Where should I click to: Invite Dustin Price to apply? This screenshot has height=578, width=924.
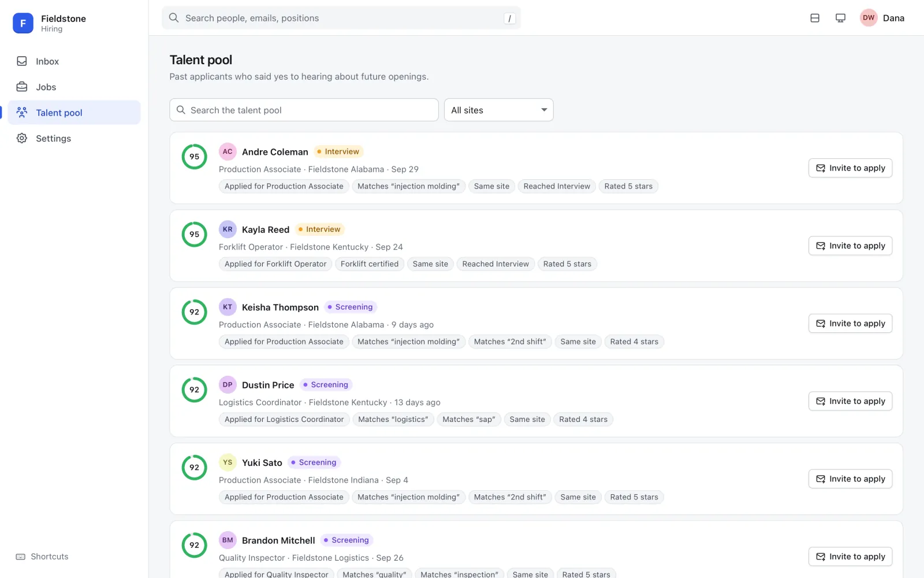click(850, 401)
